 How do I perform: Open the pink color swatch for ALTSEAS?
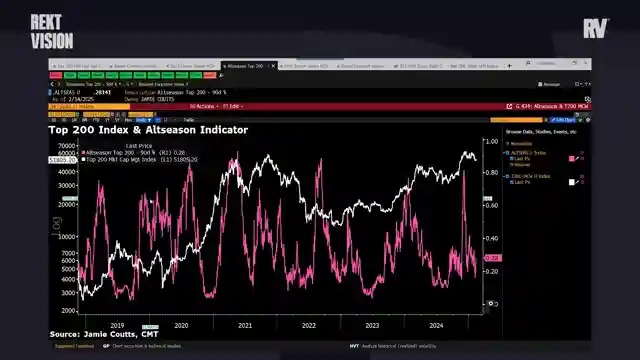(x=571, y=158)
